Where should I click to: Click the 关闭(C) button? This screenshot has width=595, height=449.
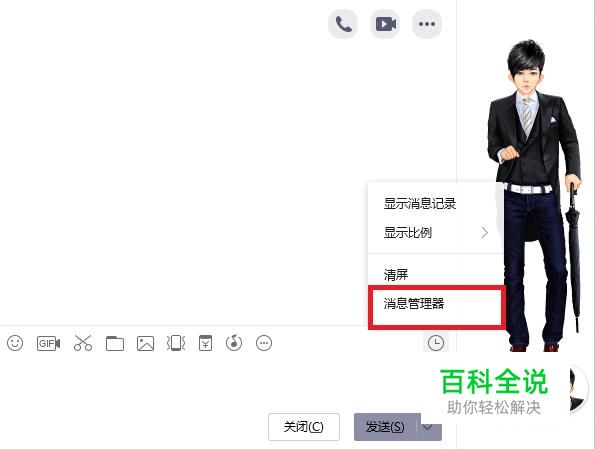304,427
